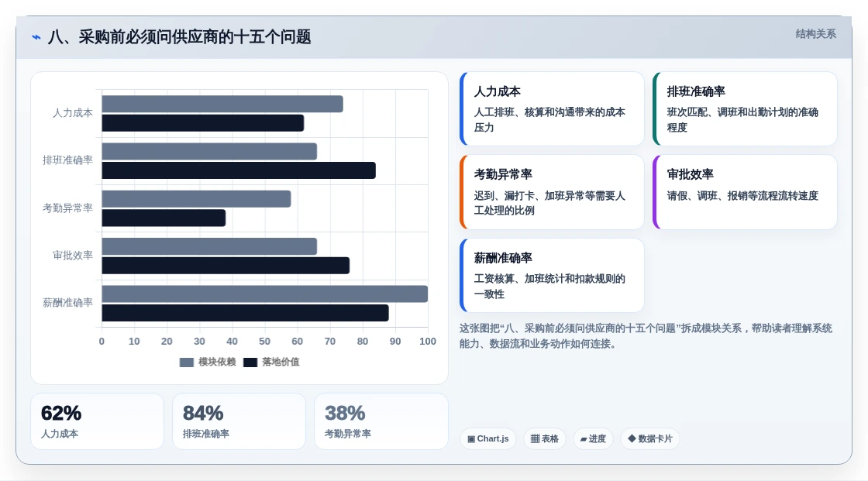868x481 pixels.
Task: Click the 表格 tag
Action: 545,439
